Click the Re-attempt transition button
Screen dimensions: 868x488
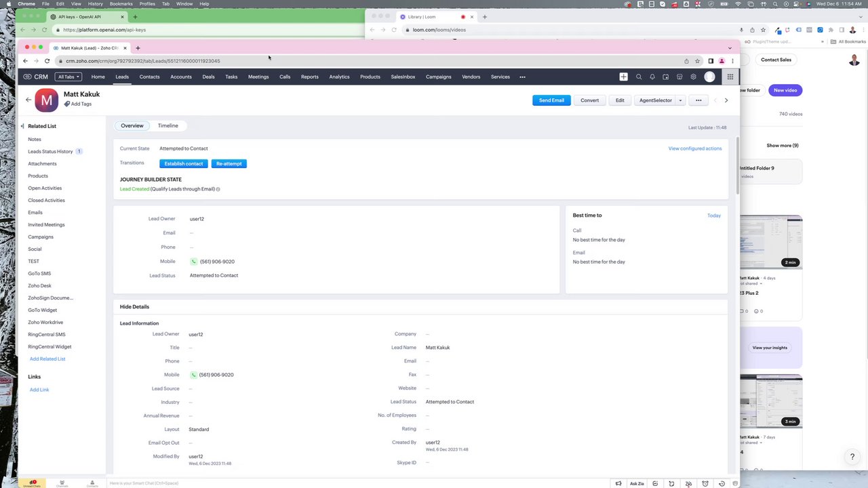(229, 163)
